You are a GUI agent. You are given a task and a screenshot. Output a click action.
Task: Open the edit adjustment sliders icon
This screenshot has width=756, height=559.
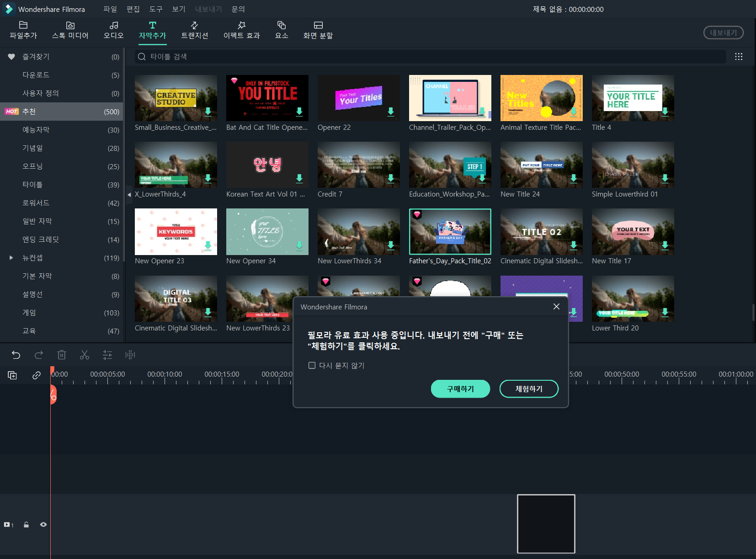coord(107,355)
